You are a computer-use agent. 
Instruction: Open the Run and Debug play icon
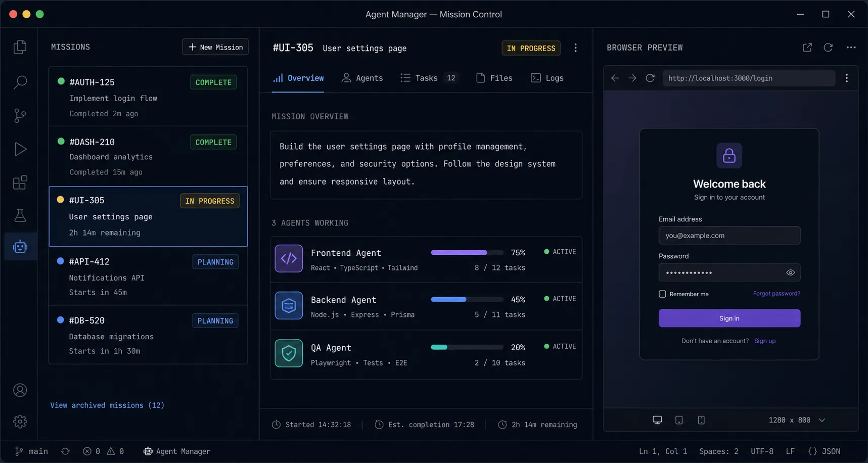tap(20, 149)
